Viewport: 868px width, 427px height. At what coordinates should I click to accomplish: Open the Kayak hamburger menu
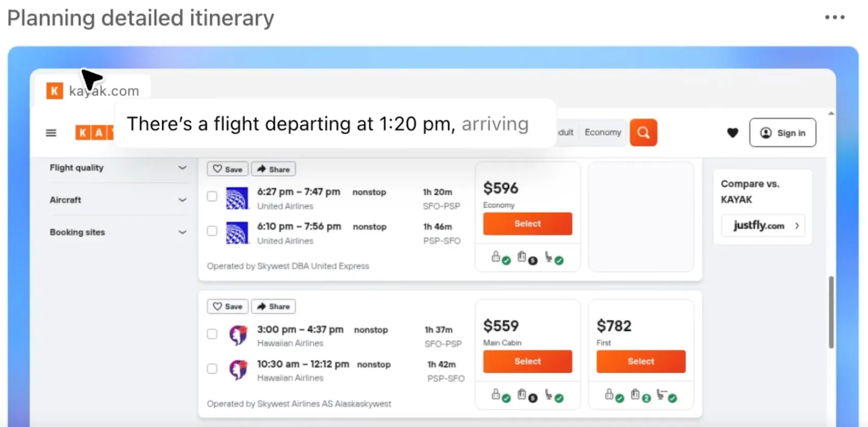pos(51,133)
